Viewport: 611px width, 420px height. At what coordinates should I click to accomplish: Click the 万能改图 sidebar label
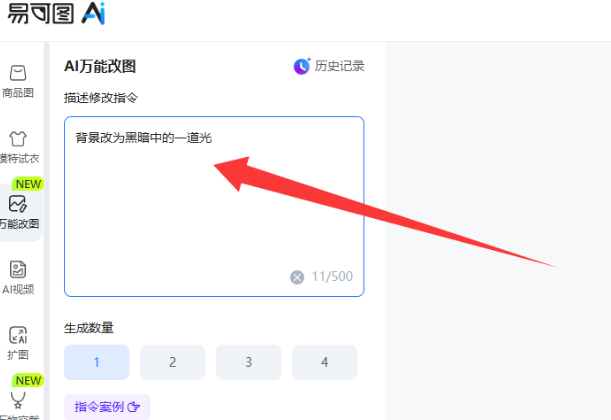pos(19,224)
